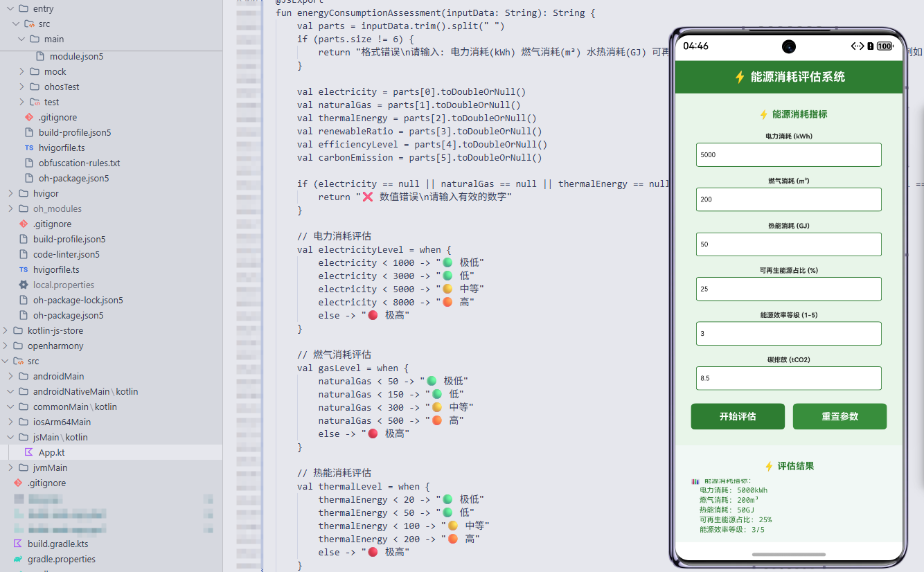Click code line val gasLevel

[x=353, y=368]
